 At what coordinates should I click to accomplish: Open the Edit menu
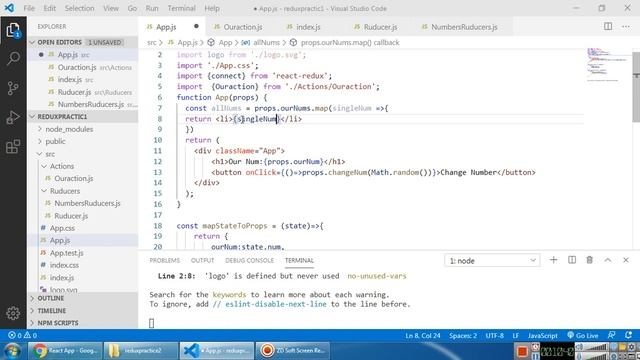point(49,8)
